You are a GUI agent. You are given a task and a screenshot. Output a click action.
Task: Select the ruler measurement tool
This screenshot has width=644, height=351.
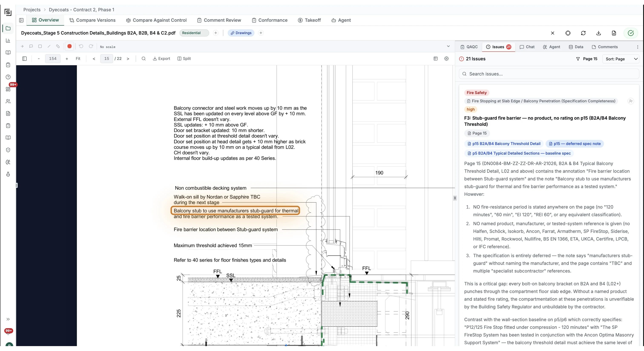pos(58,46)
